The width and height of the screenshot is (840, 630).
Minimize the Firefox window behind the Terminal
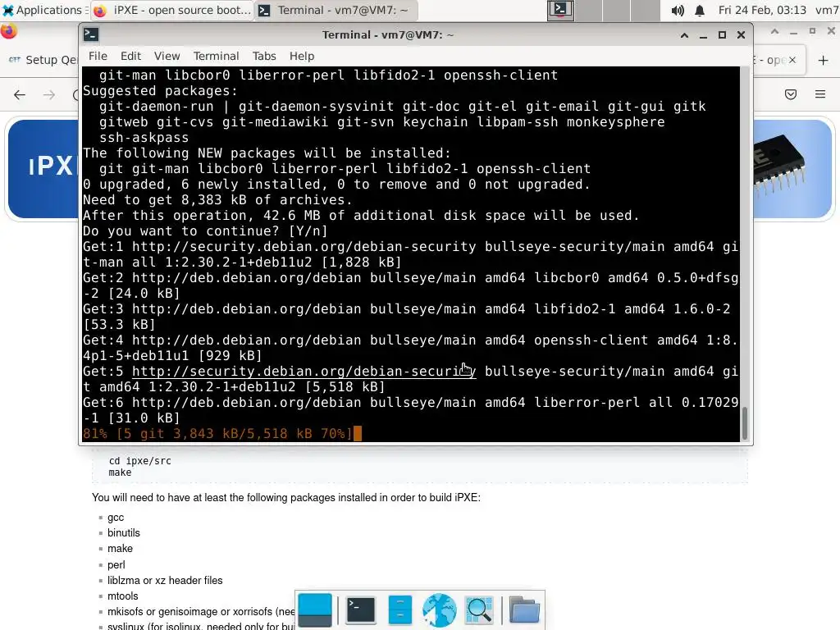[x=793, y=32]
